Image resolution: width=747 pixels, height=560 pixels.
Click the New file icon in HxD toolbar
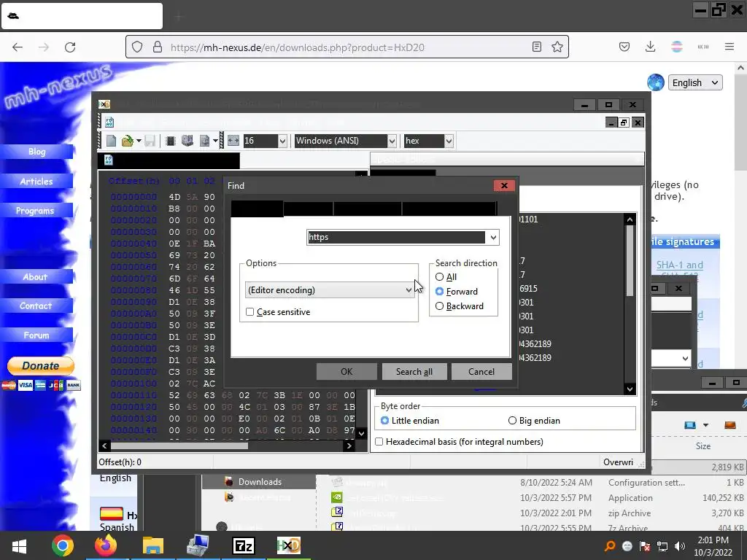111,141
